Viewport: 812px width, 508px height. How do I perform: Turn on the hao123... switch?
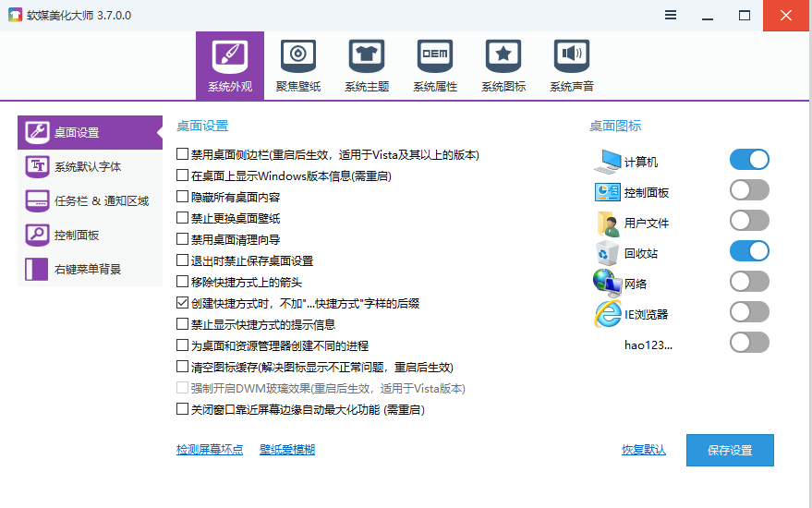749,343
